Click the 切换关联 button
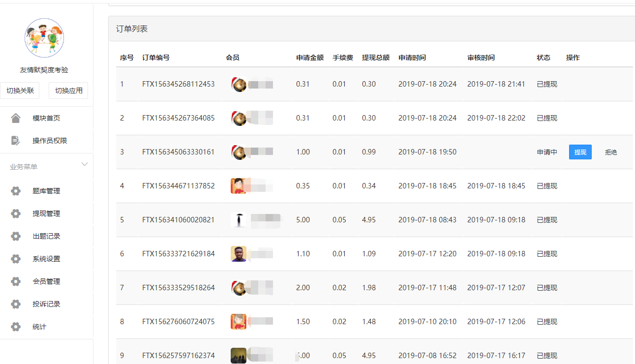The width and height of the screenshot is (635, 364). click(20, 91)
